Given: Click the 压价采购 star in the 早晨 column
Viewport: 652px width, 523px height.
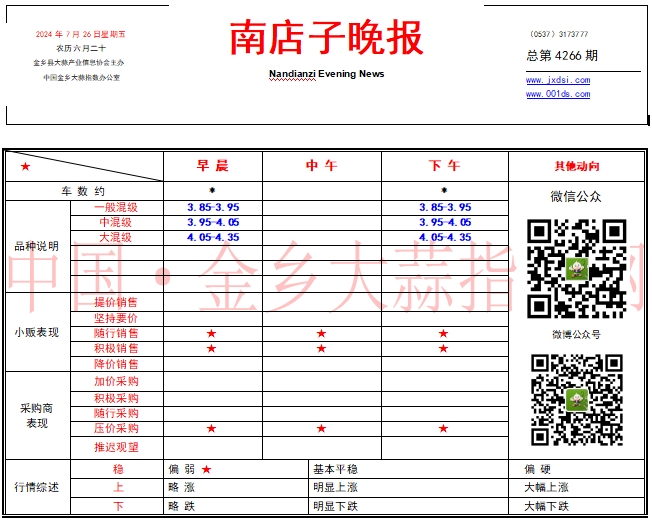Looking at the screenshot, I should click(x=211, y=428).
